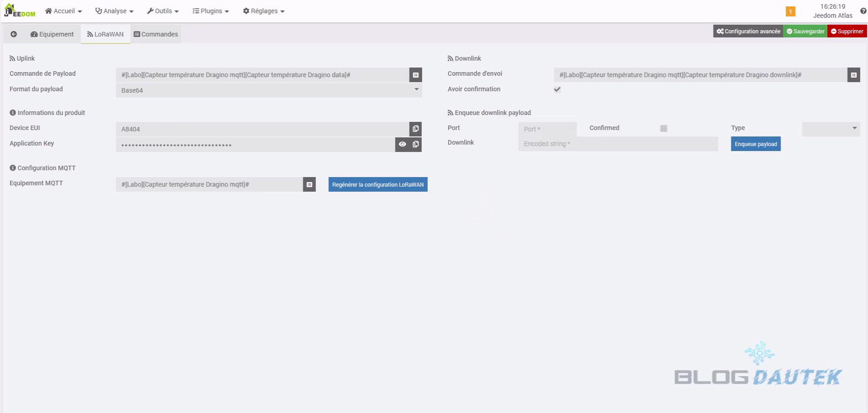The width and height of the screenshot is (868, 413).
Task: Copy the Device EUI value
Action: click(415, 129)
